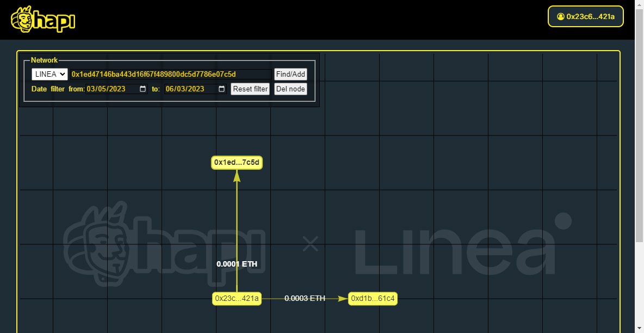
Task: Select the graph node 0xd1b...61c4
Action: click(373, 299)
